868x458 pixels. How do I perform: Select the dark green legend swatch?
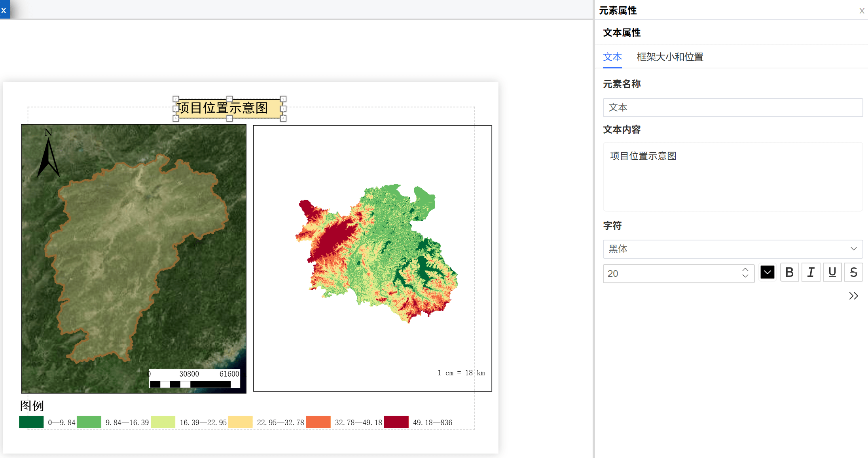coord(31,422)
